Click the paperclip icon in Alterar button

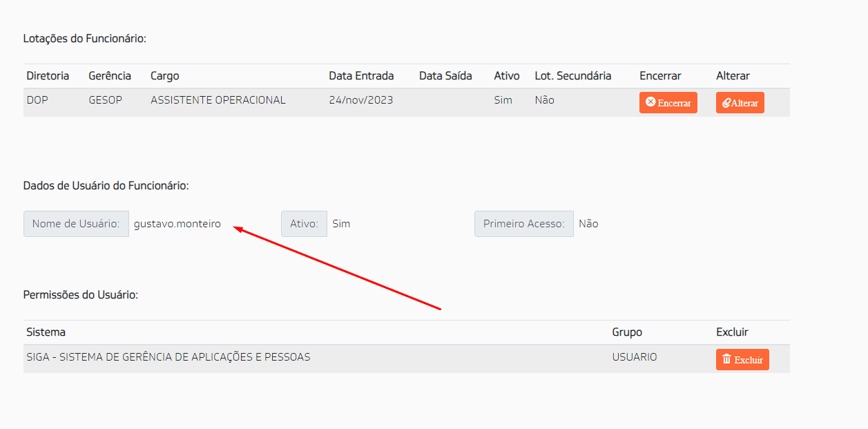tap(726, 103)
